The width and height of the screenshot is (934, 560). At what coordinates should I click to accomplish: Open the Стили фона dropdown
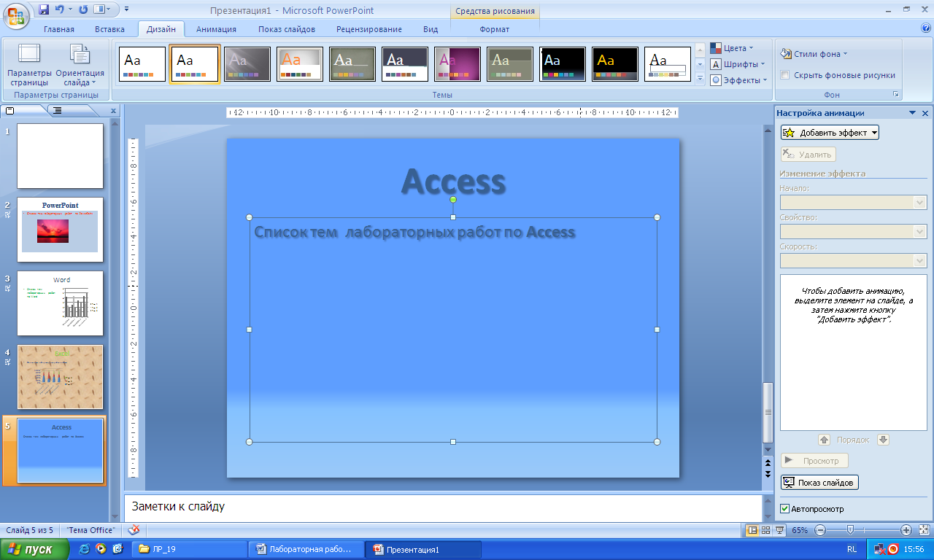814,53
